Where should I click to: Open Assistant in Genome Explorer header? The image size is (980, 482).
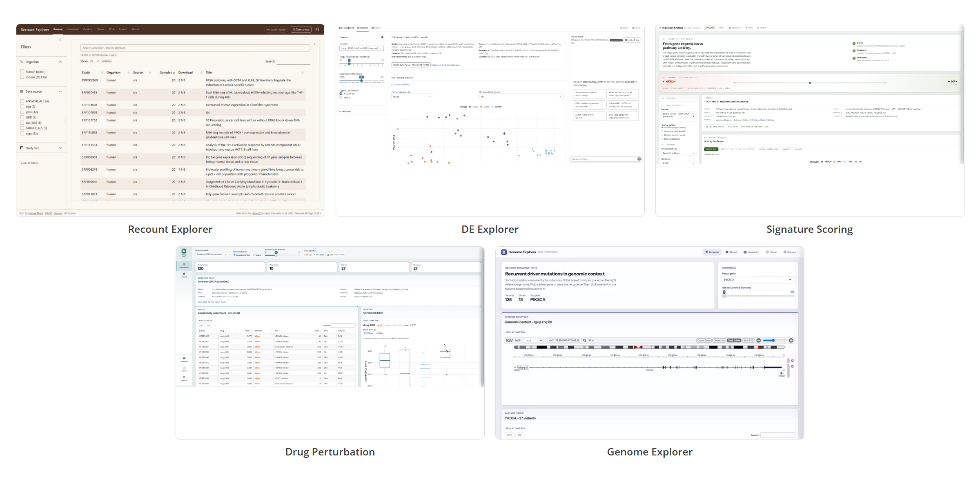pyautogui.click(x=751, y=252)
